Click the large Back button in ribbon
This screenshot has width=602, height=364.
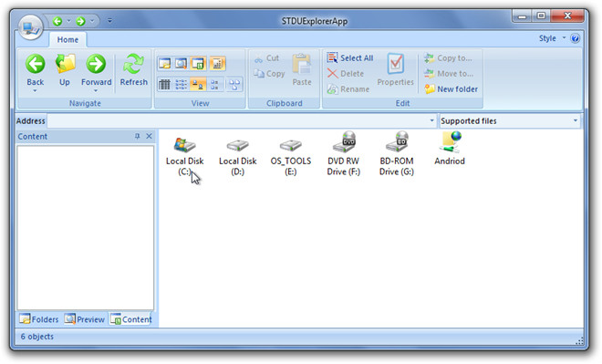(x=36, y=69)
